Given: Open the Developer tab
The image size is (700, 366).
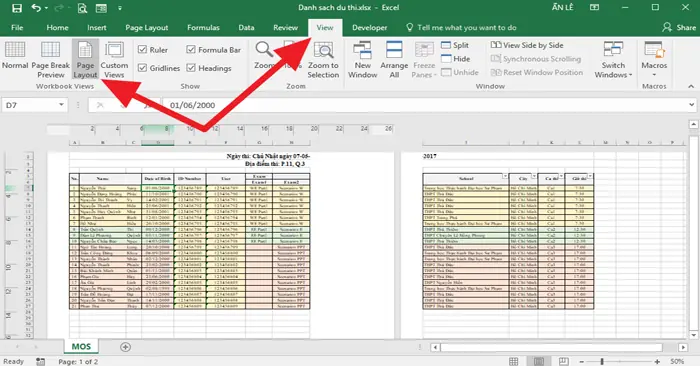Looking at the screenshot, I should pos(370,28).
